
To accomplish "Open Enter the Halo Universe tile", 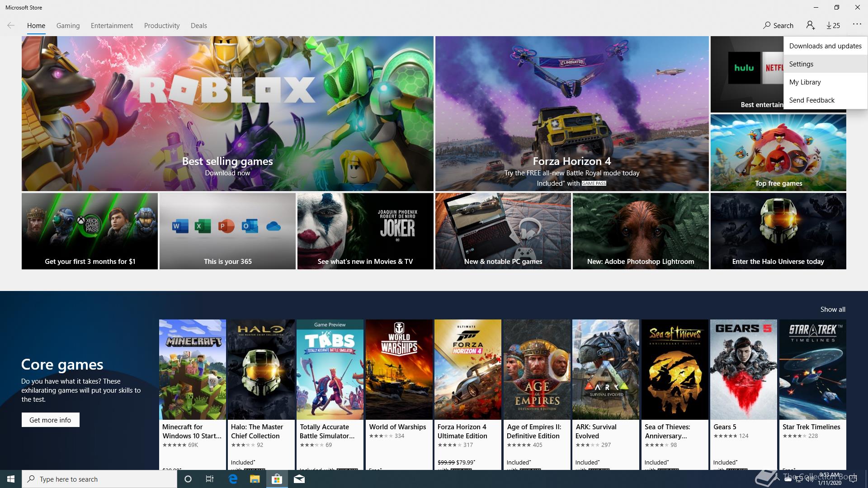I will click(x=778, y=231).
